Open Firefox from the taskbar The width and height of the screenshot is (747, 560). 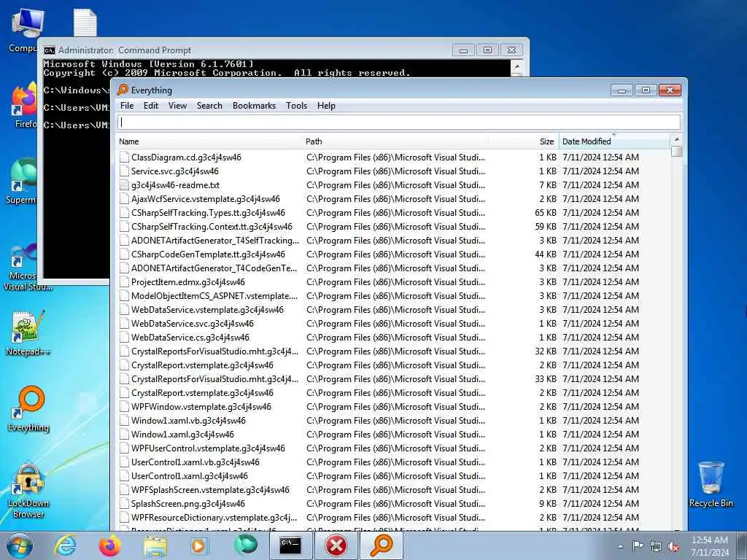109,545
